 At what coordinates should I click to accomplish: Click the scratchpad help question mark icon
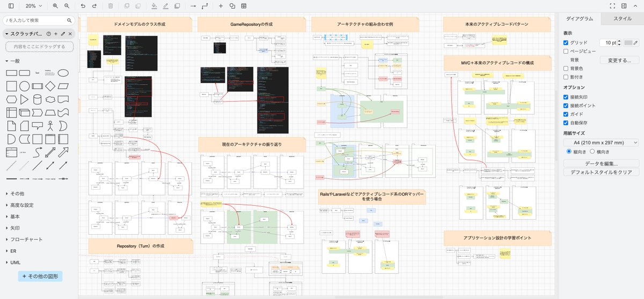(48, 34)
